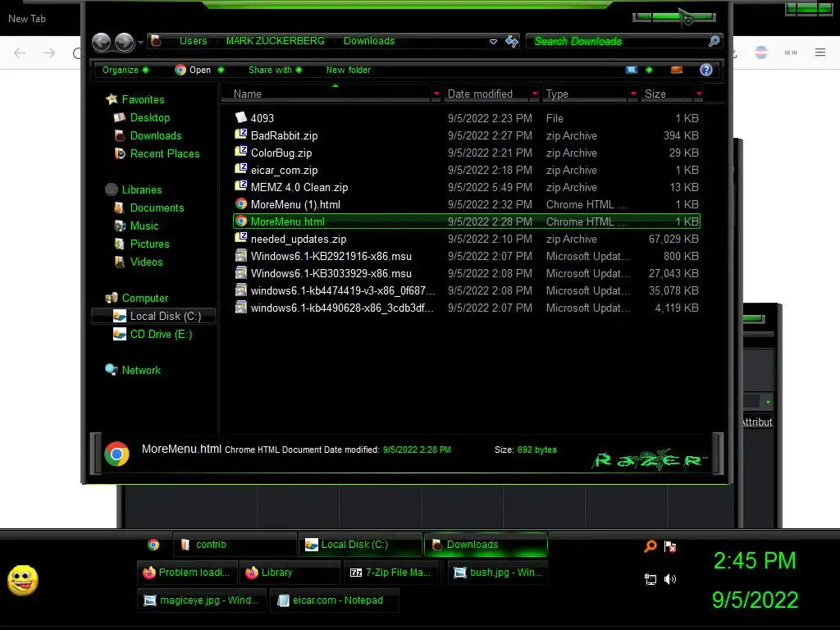Click the Open button with Chrome icon
The image size is (840, 630).
(193, 70)
